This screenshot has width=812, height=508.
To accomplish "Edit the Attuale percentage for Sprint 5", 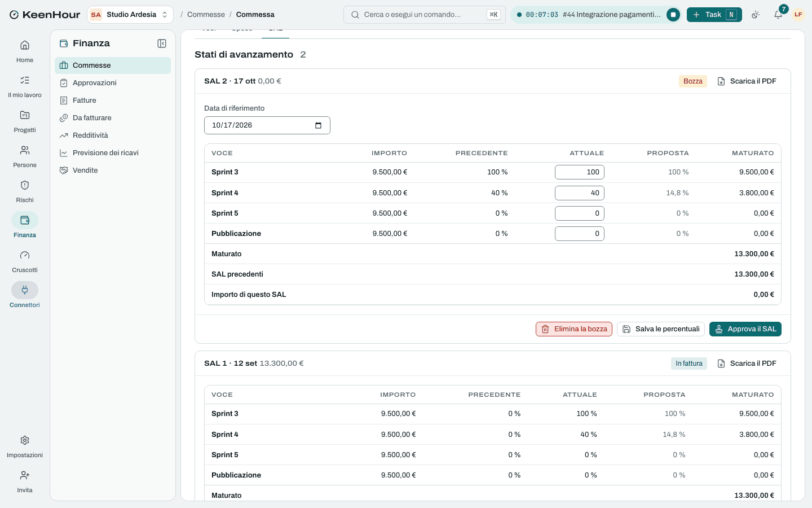I will [x=580, y=213].
